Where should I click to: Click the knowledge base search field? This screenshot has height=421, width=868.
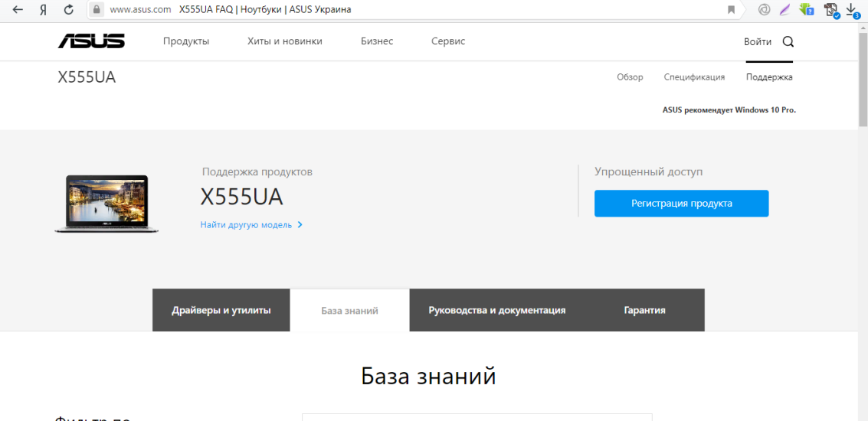[x=477, y=417]
